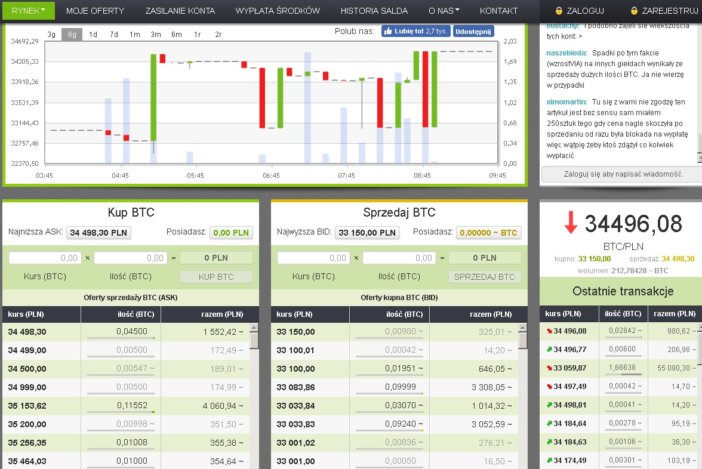Click Kurs input in Sprzedaj BTC
This screenshot has height=469, width=702.
313,258
